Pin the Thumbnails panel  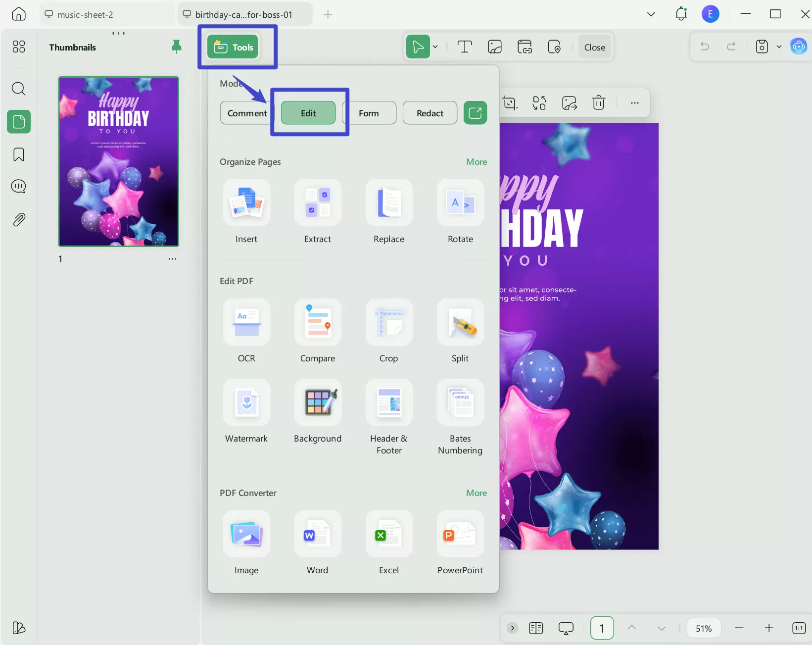click(177, 47)
